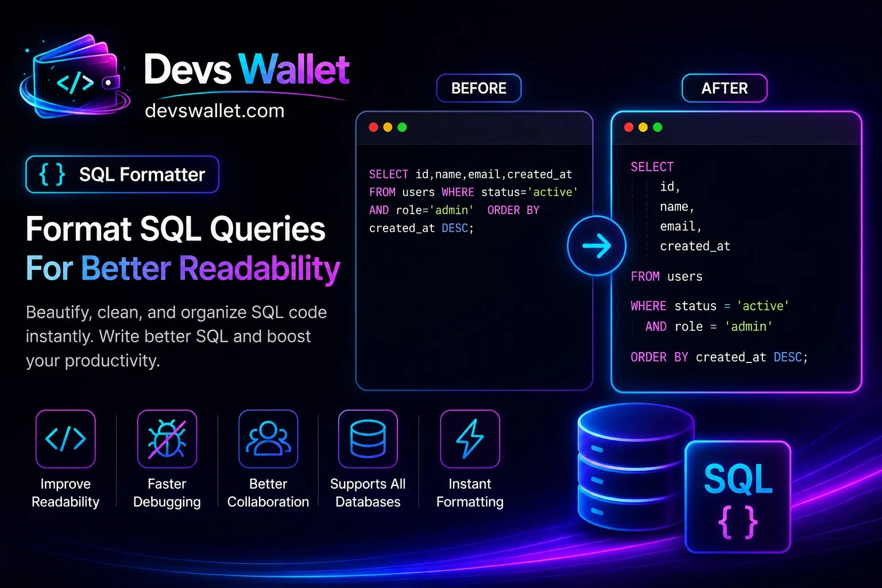882x588 pixels.
Task: Select the BEFORE label
Action: (479, 88)
